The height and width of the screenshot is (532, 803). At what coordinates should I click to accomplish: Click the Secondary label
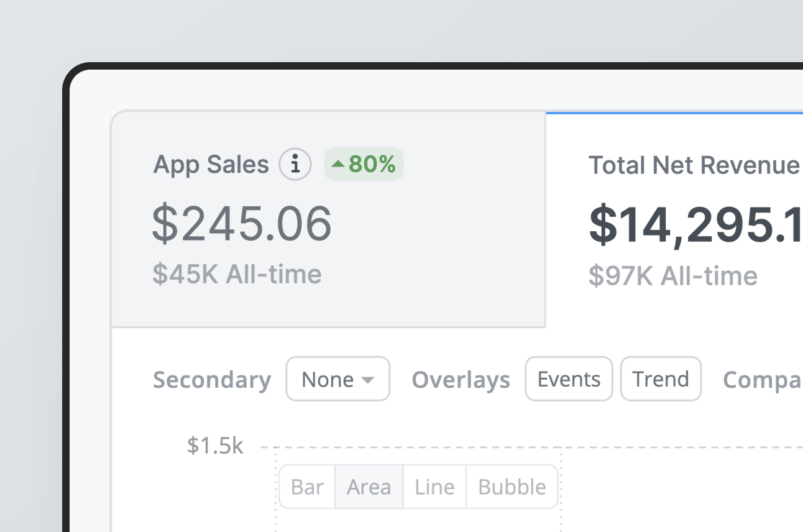212,380
